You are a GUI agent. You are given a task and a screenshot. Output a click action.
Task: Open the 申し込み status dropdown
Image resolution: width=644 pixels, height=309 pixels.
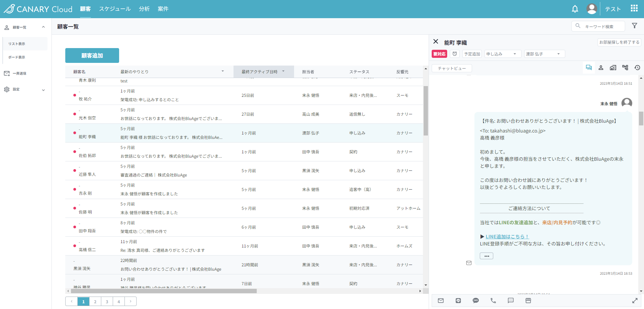pyautogui.click(x=503, y=54)
